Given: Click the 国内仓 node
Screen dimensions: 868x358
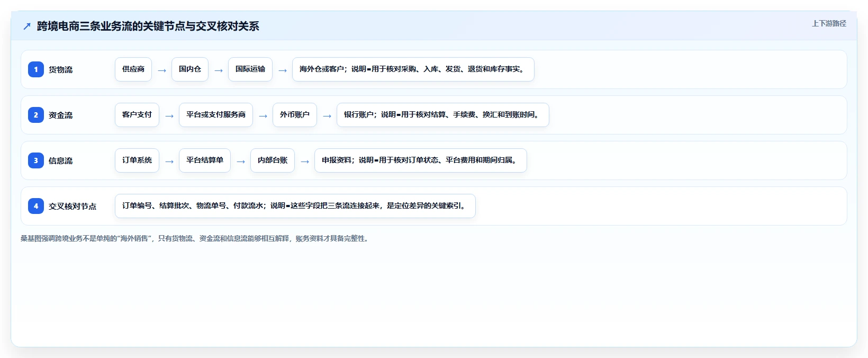Looking at the screenshot, I should coord(190,69).
